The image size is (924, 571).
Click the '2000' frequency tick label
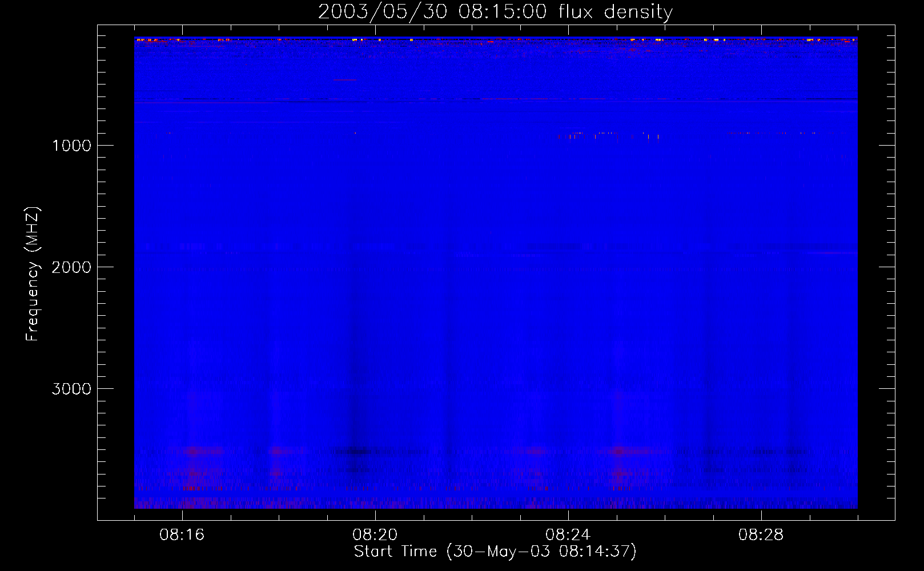(x=71, y=267)
